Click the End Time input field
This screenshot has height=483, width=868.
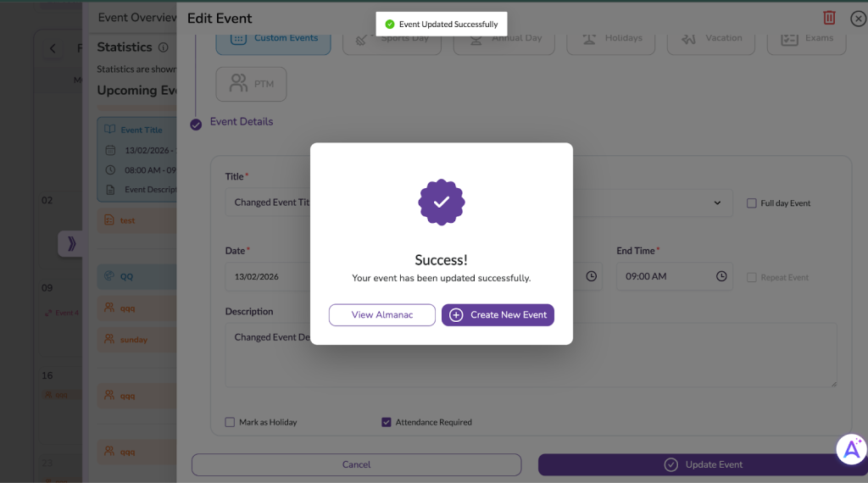tap(665, 276)
